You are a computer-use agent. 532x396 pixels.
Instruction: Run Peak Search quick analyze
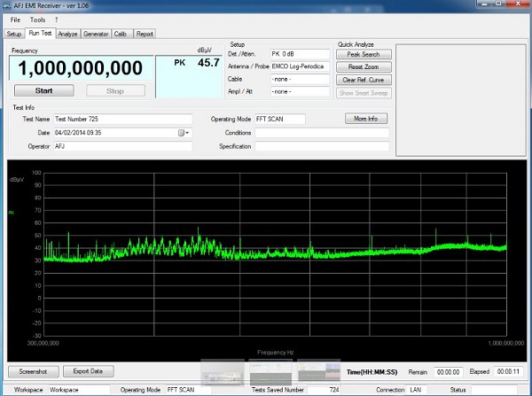pyautogui.click(x=364, y=54)
